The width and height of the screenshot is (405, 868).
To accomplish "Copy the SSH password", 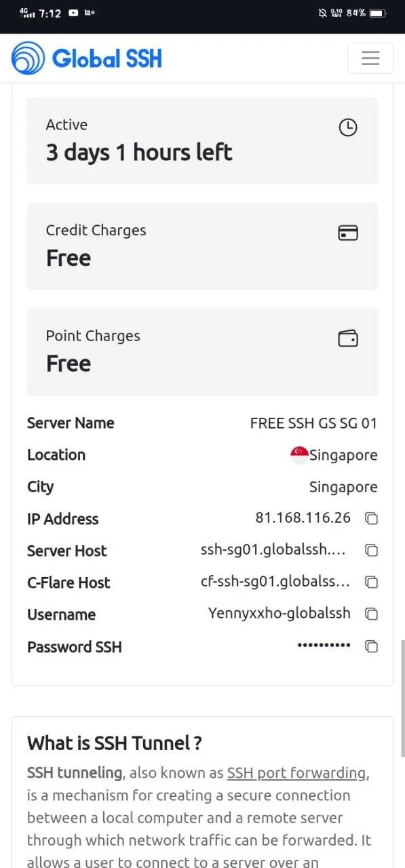I will (x=371, y=647).
